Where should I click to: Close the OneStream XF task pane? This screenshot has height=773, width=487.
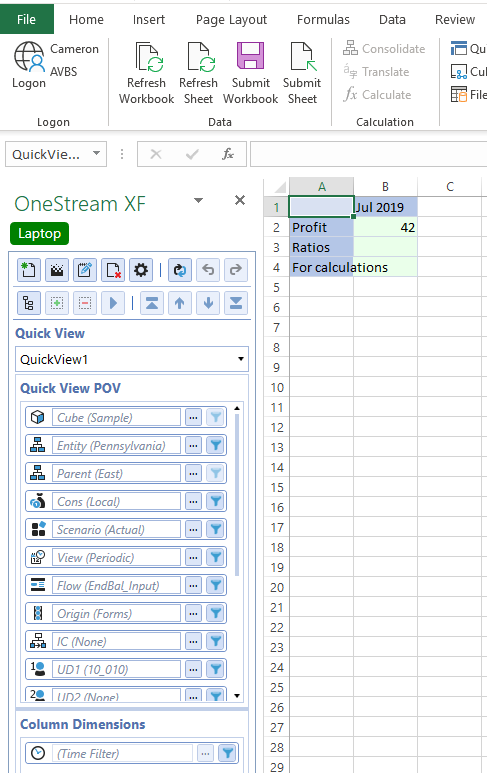pyautogui.click(x=240, y=200)
